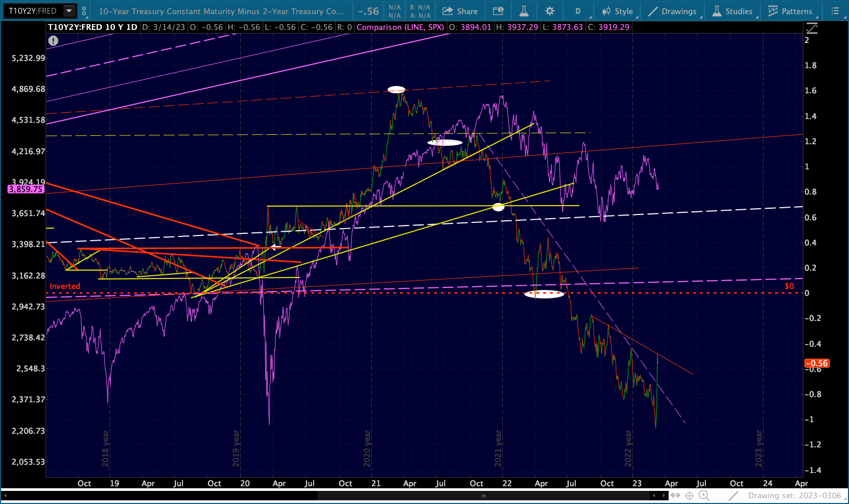Image resolution: width=849 pixels, height=504 pixels.
Task: Click the scroll right arrow of timeline
Action: (664, 496)
